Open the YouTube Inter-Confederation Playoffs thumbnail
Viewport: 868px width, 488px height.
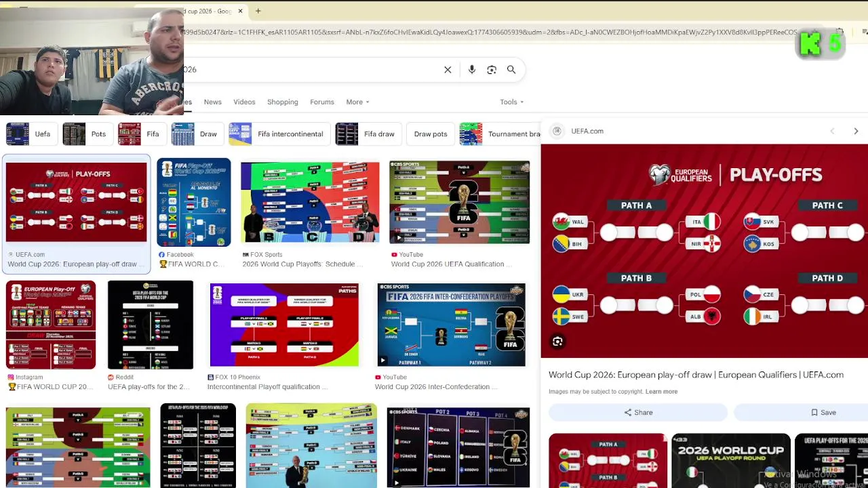pos(451,325)
